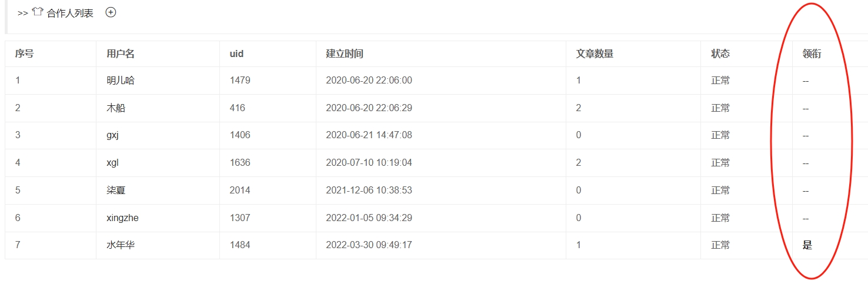This screenshot has width=868, height=294.
Task: Click the 文章数量 column header
Action: (595, 54)
